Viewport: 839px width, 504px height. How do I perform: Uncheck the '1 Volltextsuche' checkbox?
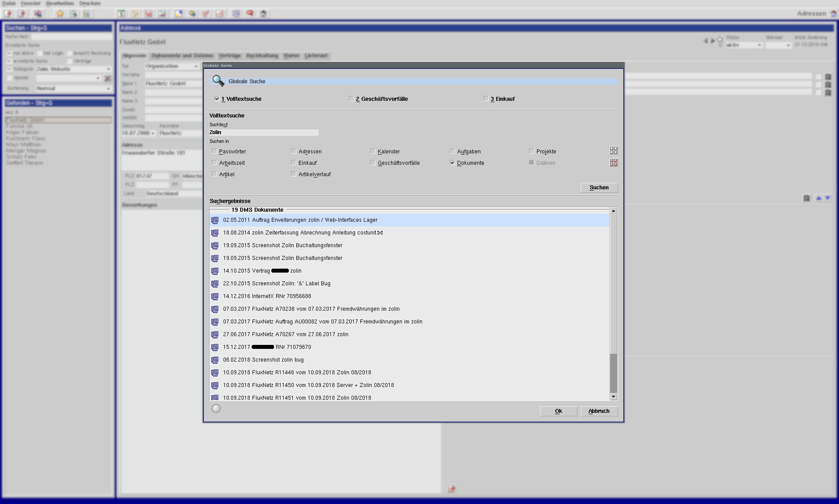[217, 99]
